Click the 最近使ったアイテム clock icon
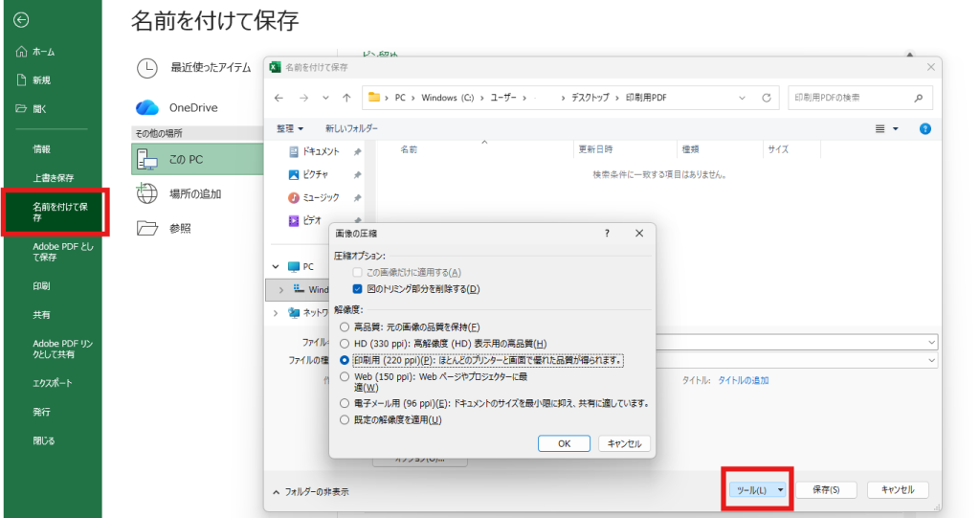Screen dimensions: 980x518 click(146, 68)
